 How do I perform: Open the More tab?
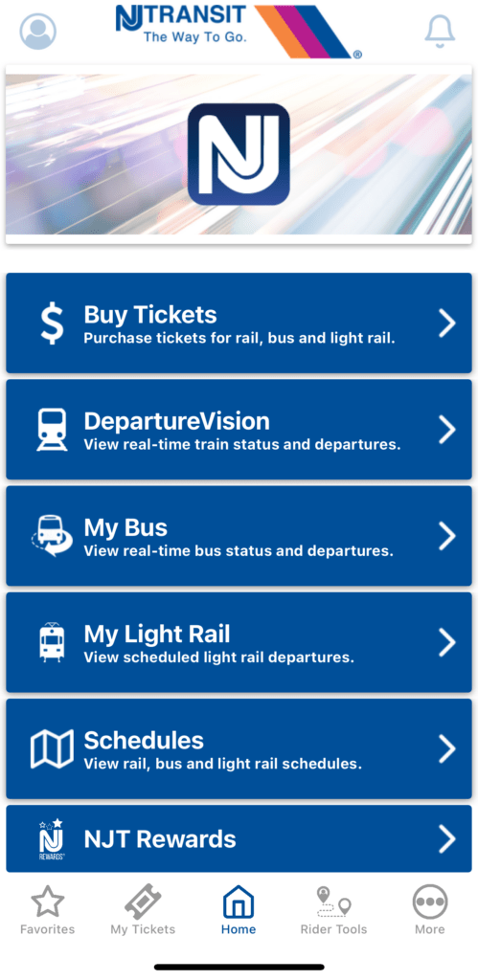coord(430,909)
